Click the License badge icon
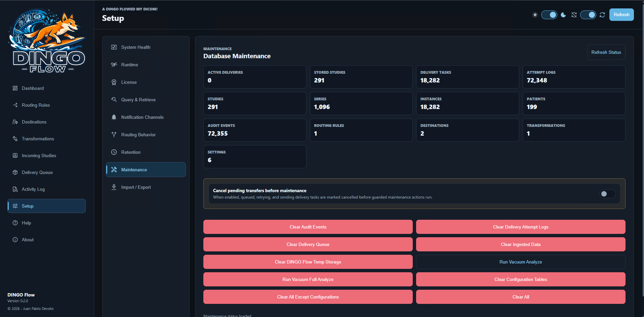The image size is (644, 317). click(114, 82)
